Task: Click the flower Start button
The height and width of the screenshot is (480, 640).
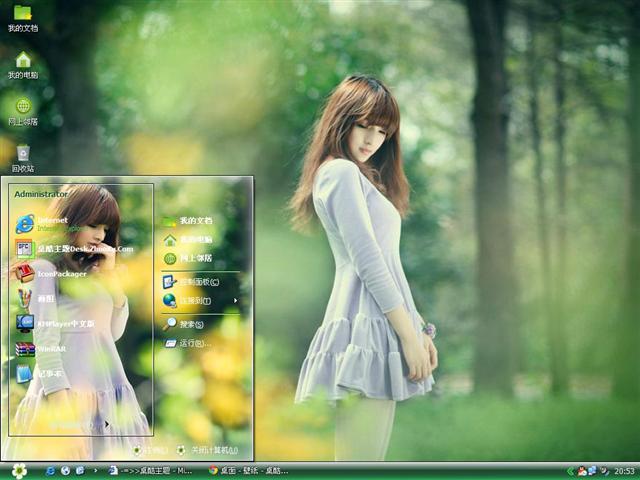Action: (19, 471)
